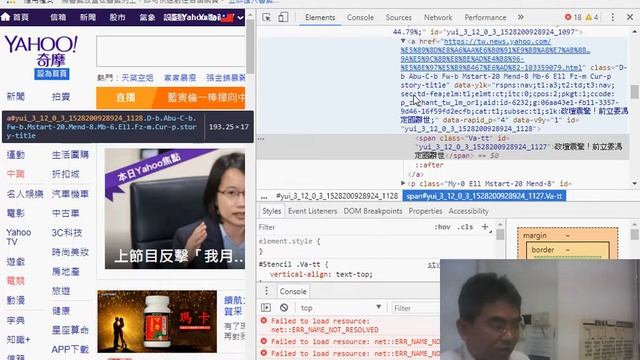Image resolution: width=640 pixels, height=360 pixels.
Task: Toggle the device toolbar icon
Action: 283,18
